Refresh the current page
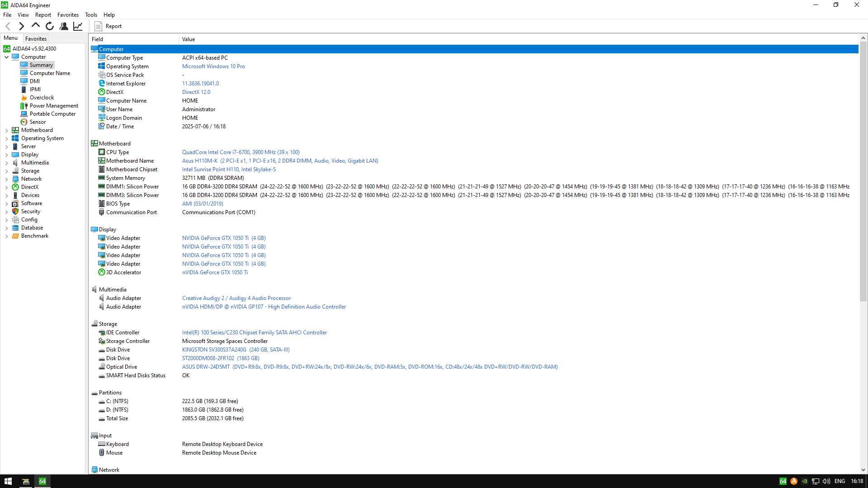Screen dimensions: 868x488 pos(50,26)
